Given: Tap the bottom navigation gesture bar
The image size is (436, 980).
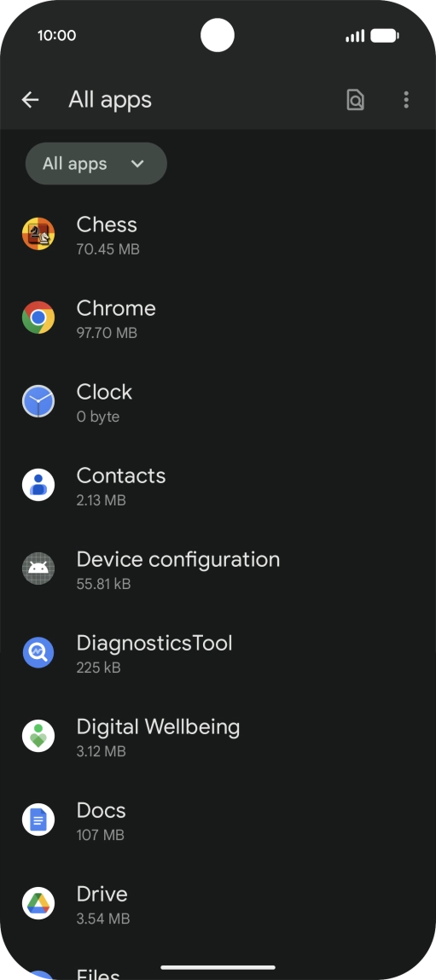Looking at the screenshot, I should point(218,967).
